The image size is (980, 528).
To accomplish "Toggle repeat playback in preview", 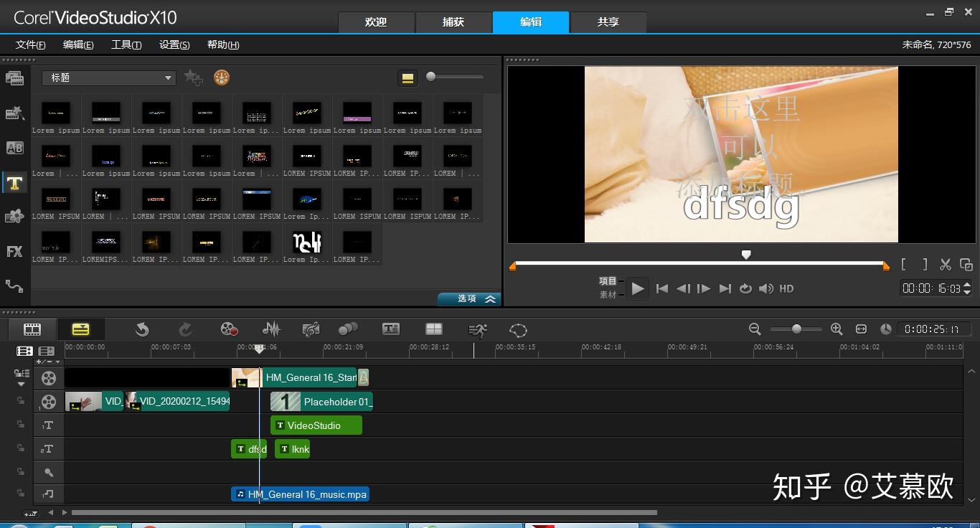I will (745, 288).
